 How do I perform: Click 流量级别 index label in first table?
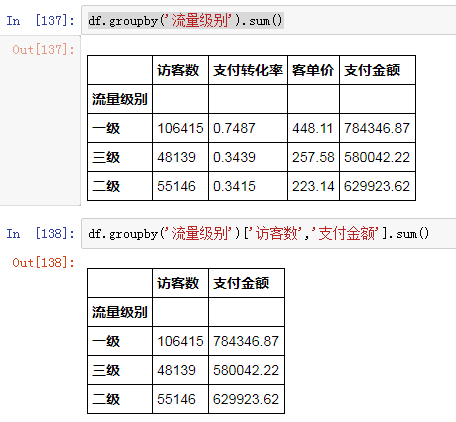click(120, 99)
